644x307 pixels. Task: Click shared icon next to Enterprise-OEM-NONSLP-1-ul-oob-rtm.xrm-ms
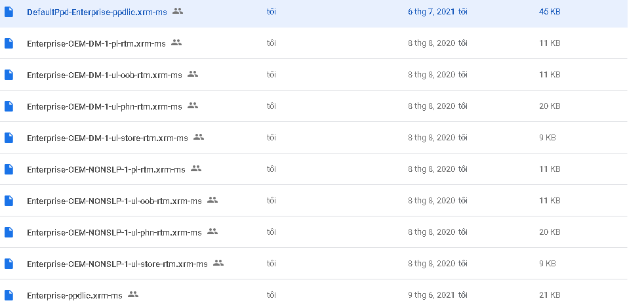coord(212,200)
